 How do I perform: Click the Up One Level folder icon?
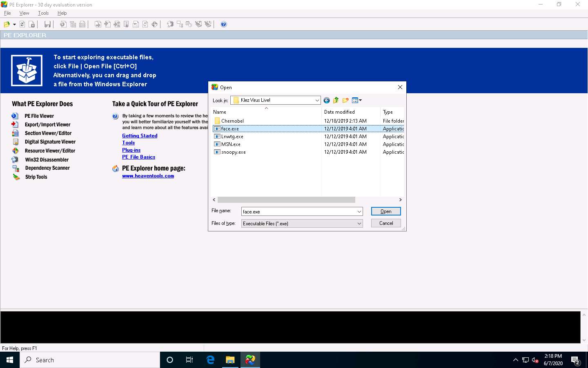(336, 100)
